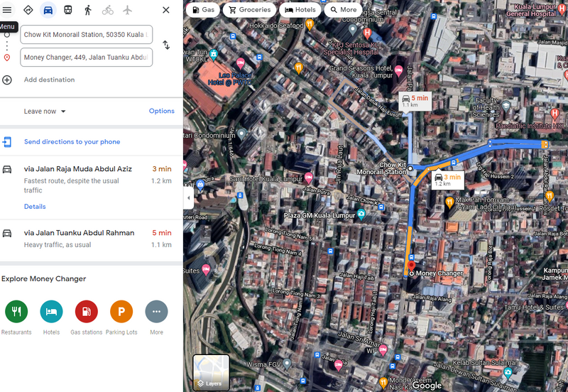Collapse the side panel arrow

(188, 198)
